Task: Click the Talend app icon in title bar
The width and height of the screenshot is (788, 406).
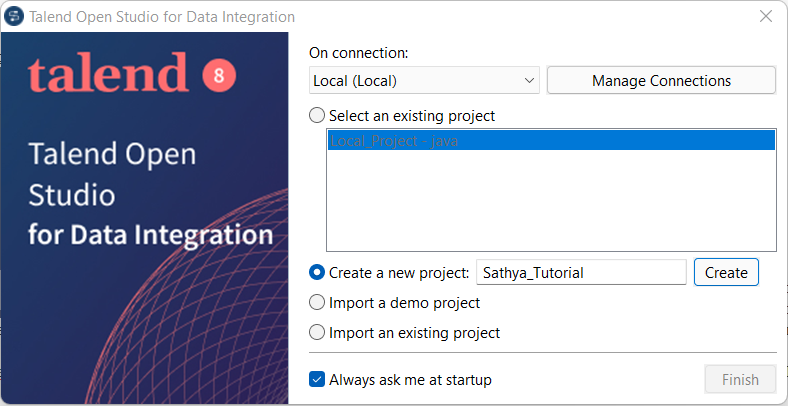Action: tap(14, 17)
